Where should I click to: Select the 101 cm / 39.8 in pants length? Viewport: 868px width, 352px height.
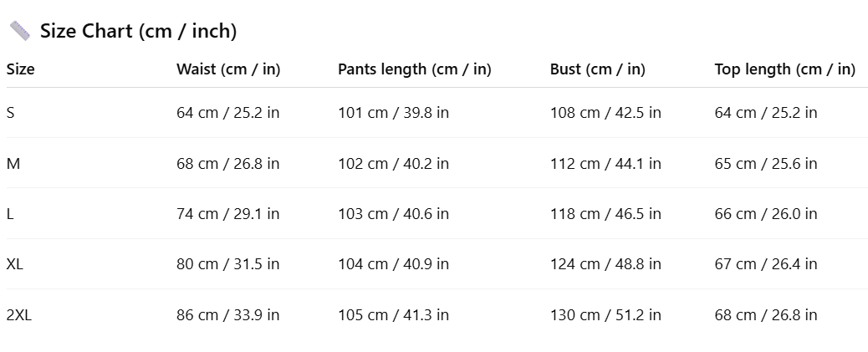393,113
